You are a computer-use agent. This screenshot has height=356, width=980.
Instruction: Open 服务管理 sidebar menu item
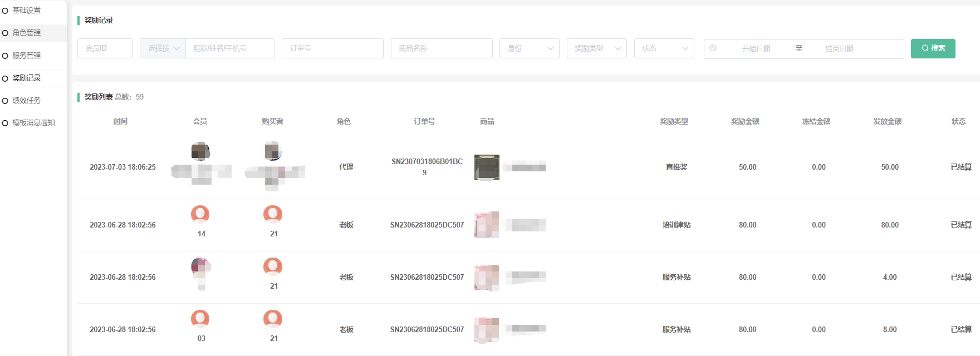26,56
